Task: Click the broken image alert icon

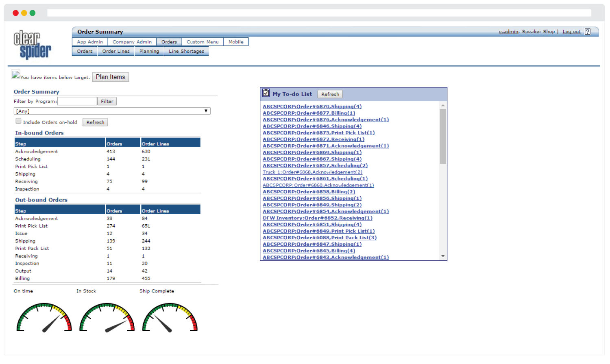Action: click(16, 75)
